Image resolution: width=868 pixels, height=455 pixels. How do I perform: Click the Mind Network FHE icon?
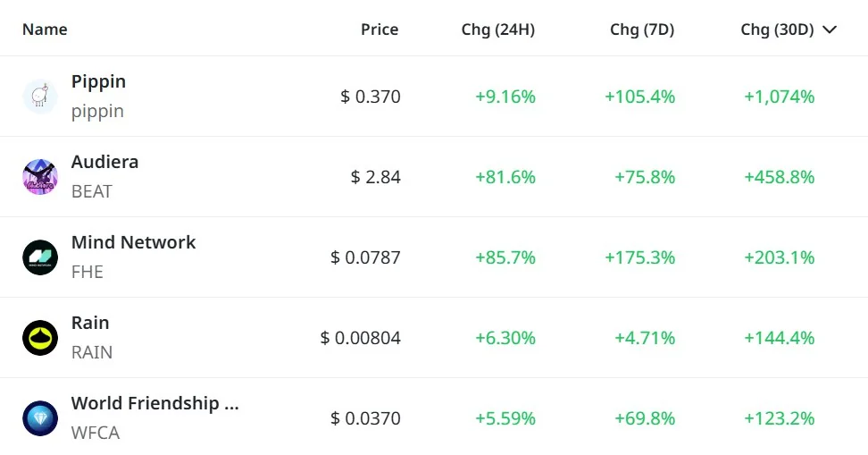[40, 257]
